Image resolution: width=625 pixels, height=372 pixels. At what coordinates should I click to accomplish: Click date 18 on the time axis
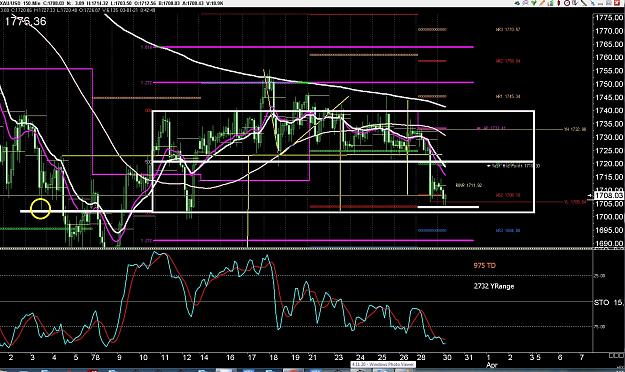coord(273,357)
